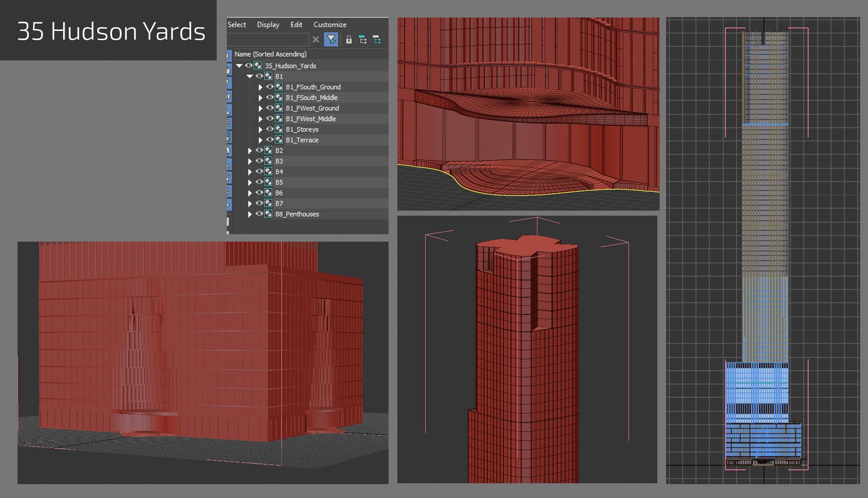Click group icon of B8_Penthouses
Image resolution: width=868 pixels, height=498 pixels.
pos(269,214)
